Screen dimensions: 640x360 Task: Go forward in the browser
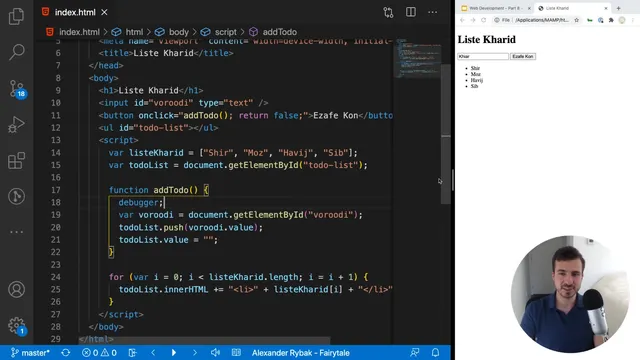click(473, 20)
